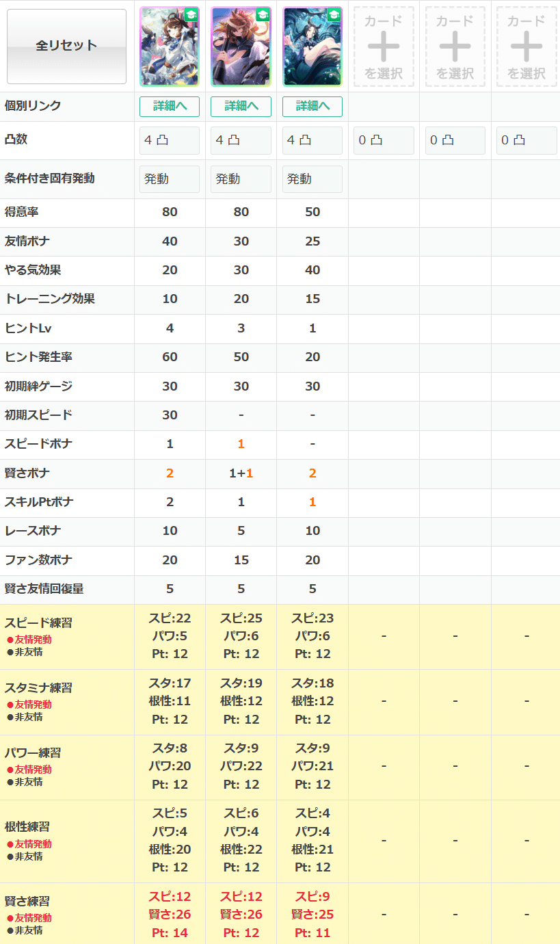560x944 pixels.
Task: Open the 凸数 dropdown for the second card
Action: [x=241, y=140]
